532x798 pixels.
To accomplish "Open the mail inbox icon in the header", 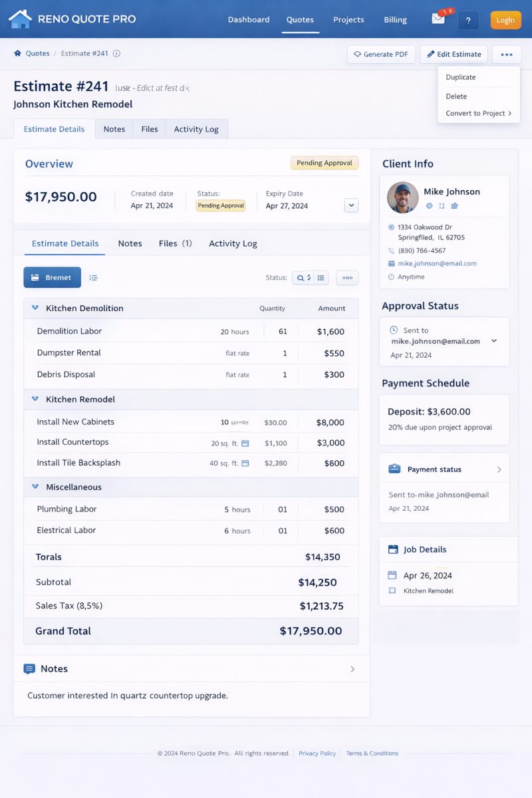I will coord(438,20).
